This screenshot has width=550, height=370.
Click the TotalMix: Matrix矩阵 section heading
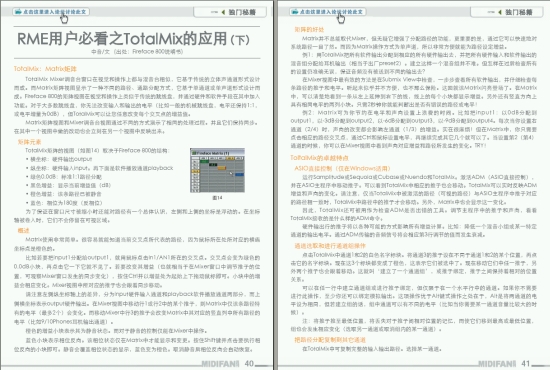(45, 69)
